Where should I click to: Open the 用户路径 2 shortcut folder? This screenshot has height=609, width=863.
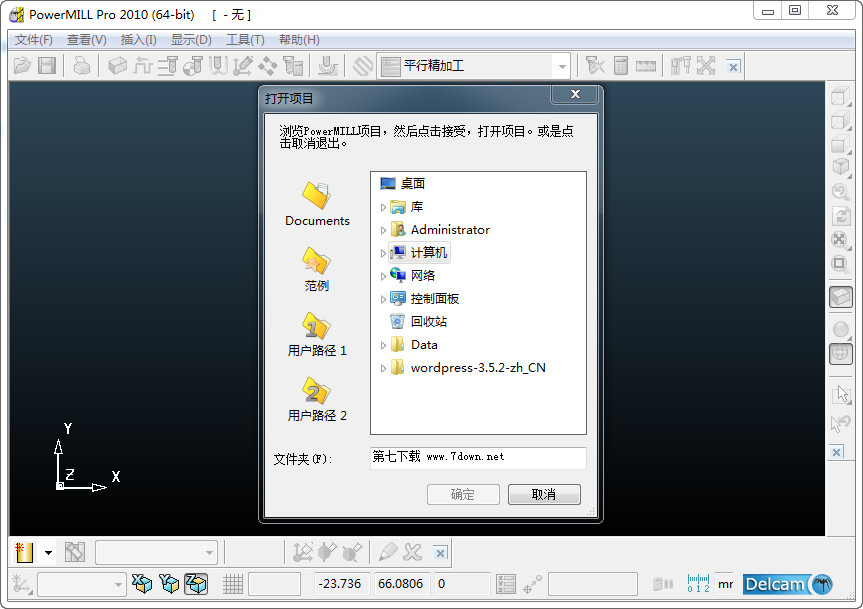tap(317, 399)
